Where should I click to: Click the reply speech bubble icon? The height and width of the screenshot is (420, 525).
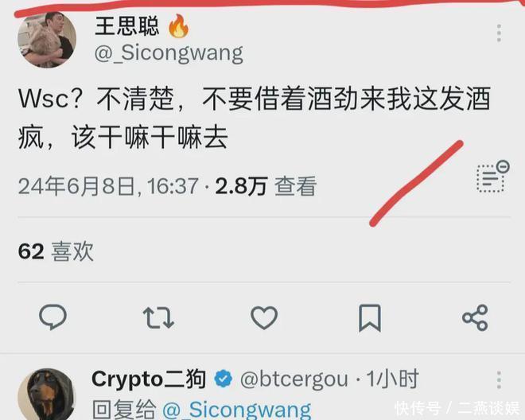(53, 317)
